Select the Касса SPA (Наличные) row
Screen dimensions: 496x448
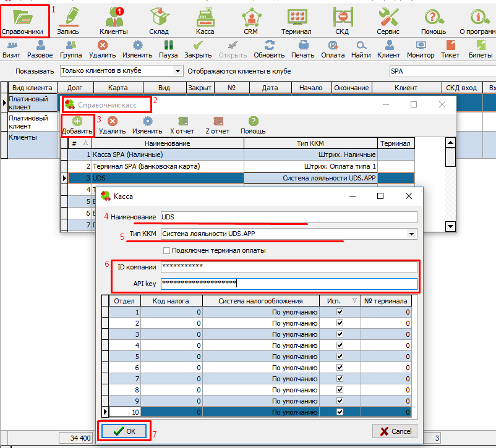point(241,154)
